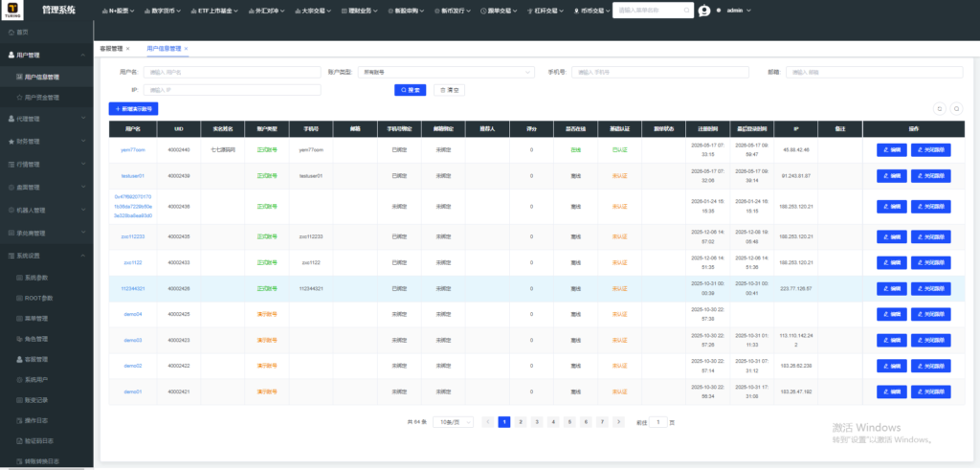Open user link testuser01
The height and width of the screenshot is (470, 980).
[132, 176]
